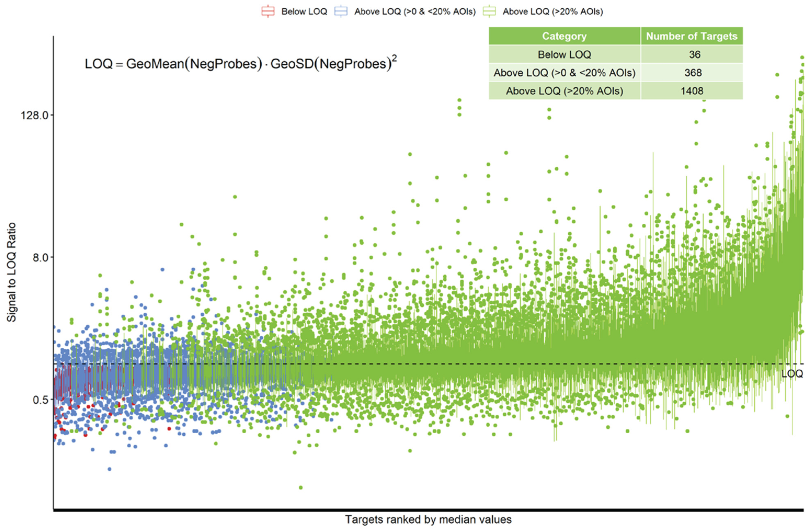Click the Category table header
This screenshot has height=531, width=812.
[564, 36]
